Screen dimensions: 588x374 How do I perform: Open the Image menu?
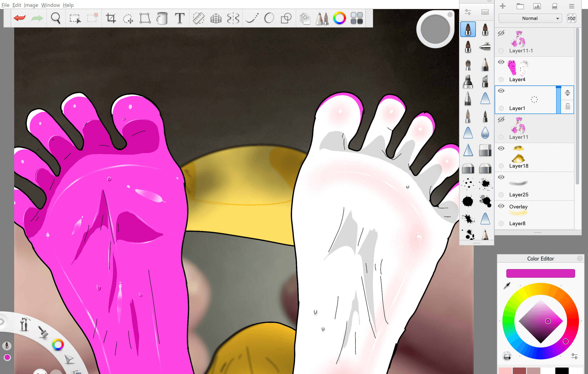click(31, 5)
